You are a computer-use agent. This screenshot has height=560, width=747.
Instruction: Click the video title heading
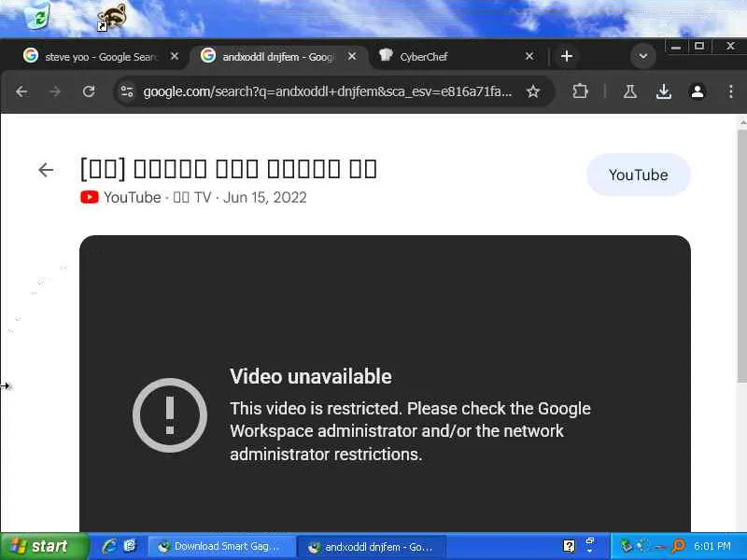click(x=229, y=169)
